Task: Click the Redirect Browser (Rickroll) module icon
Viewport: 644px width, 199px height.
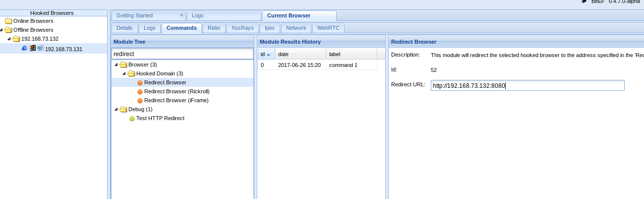Action: pyautogui.click(x=140, y=92)
